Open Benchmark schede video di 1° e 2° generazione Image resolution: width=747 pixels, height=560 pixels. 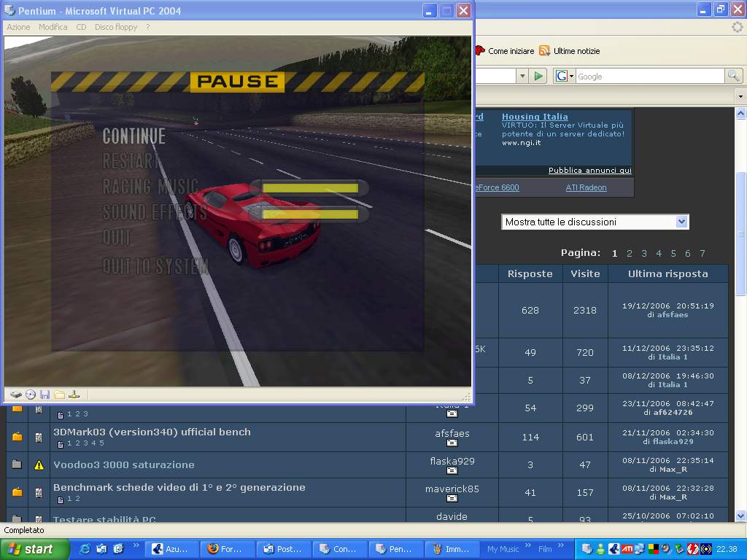(x=179, y=487)
